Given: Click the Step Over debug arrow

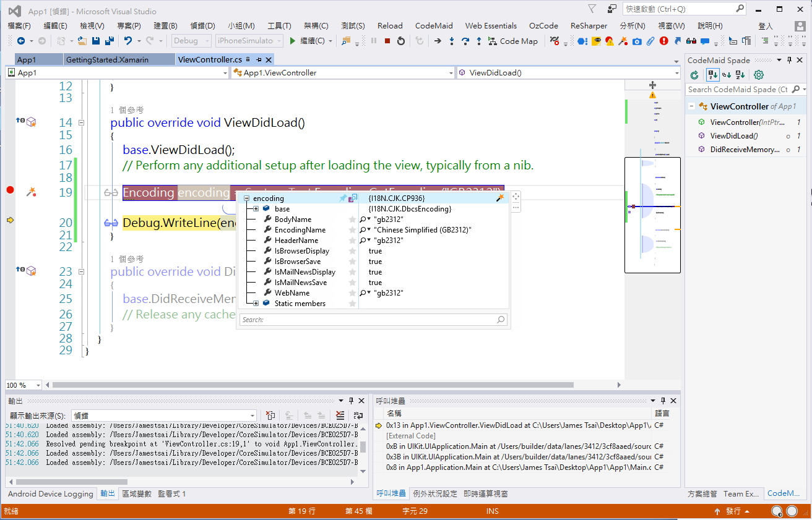Looking at the screenshot, I should tap(465, 41).
